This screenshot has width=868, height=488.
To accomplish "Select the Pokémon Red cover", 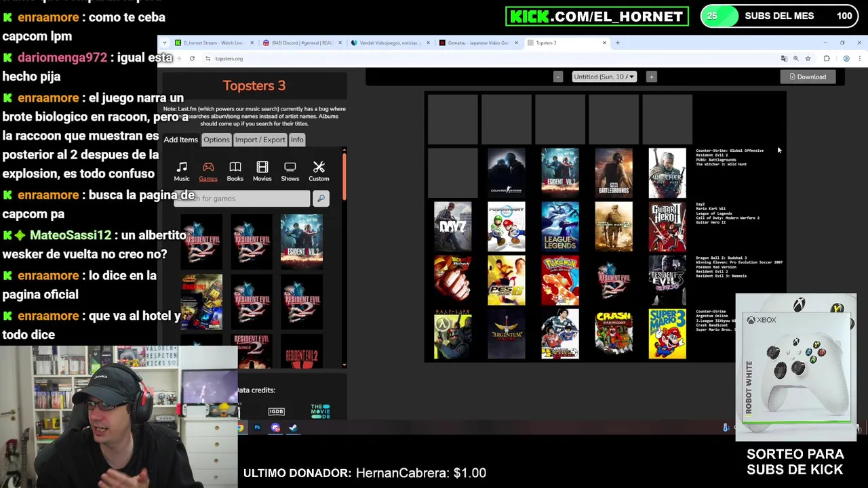I will point(560,280).
